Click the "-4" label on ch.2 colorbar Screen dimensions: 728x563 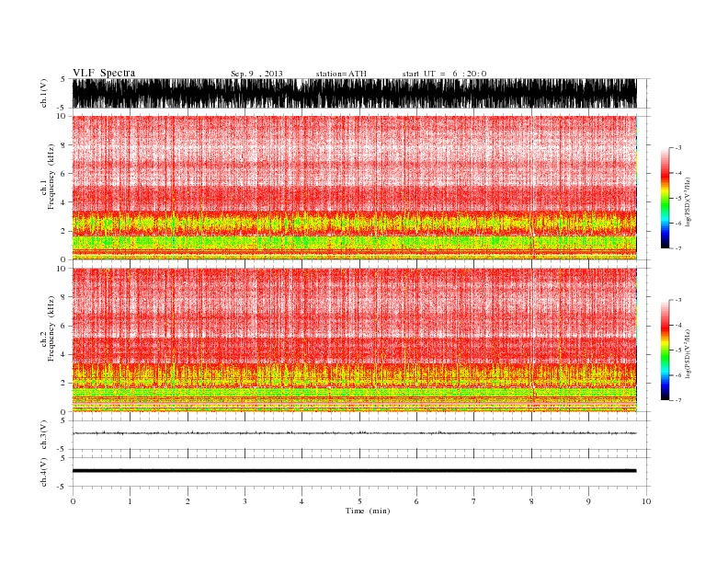click(x=677, y=325)
